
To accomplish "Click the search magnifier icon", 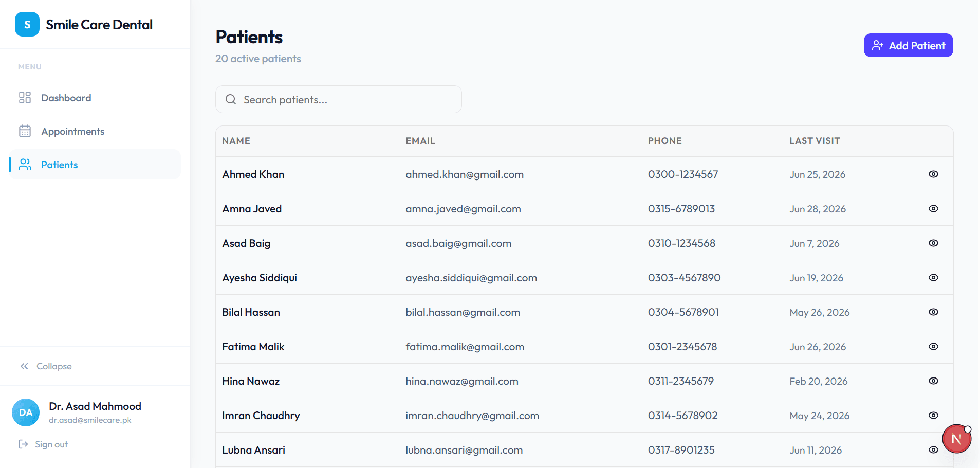I will coord(231,99).
